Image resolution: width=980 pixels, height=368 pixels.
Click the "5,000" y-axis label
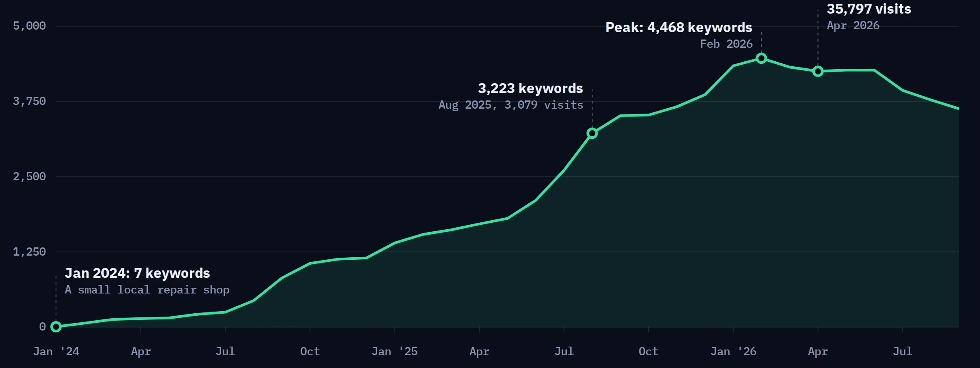(x=29, y=26)
